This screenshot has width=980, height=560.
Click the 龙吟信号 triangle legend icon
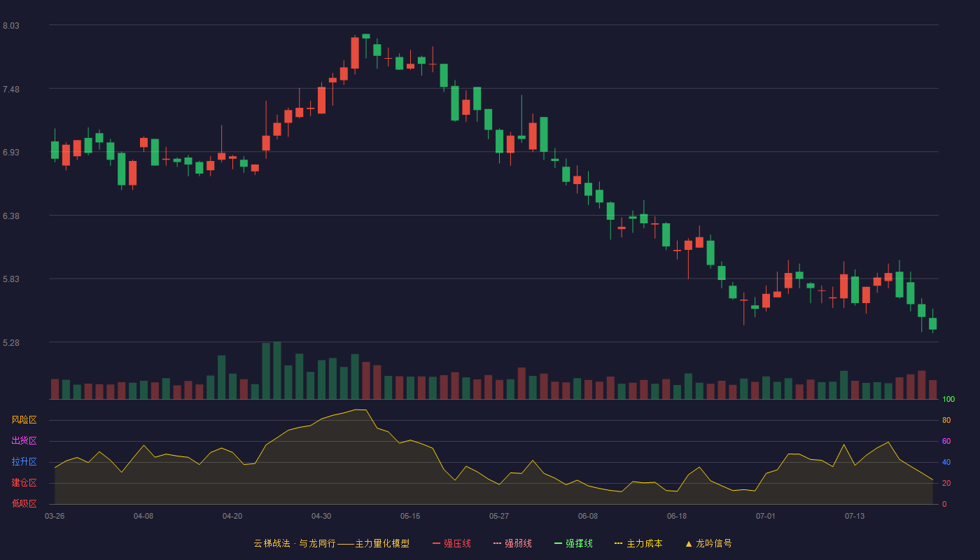click(x=689, y=543)
